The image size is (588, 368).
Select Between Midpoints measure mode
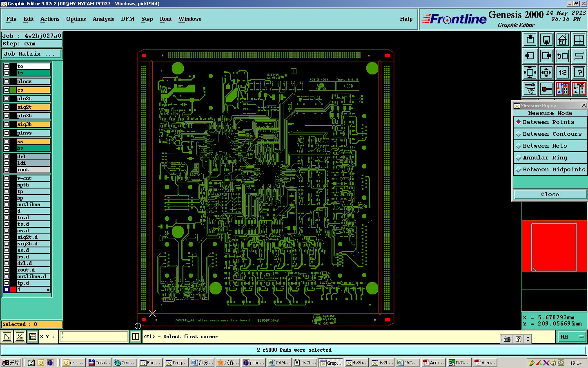coord(550,170)
